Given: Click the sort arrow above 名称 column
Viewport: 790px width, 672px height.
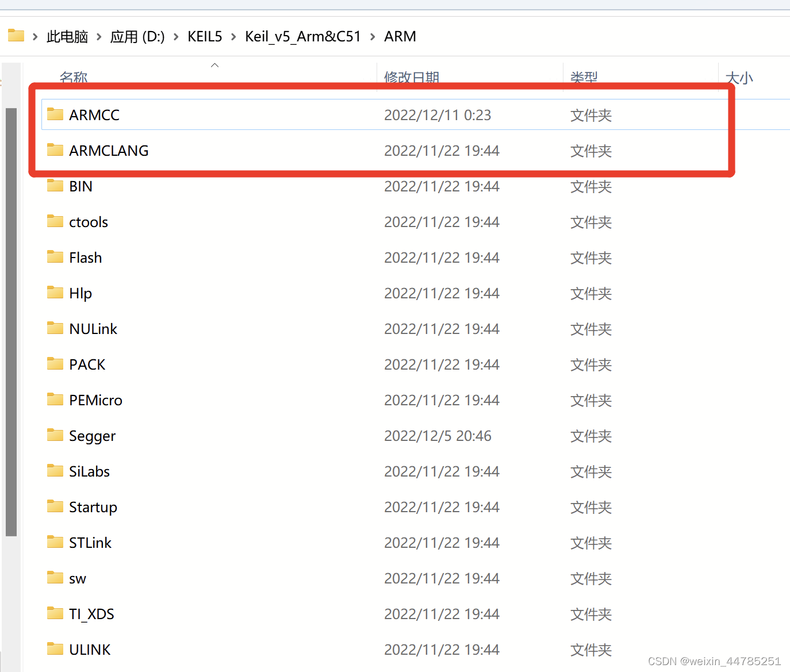Looking at the screenshot, I should (214, 65).
